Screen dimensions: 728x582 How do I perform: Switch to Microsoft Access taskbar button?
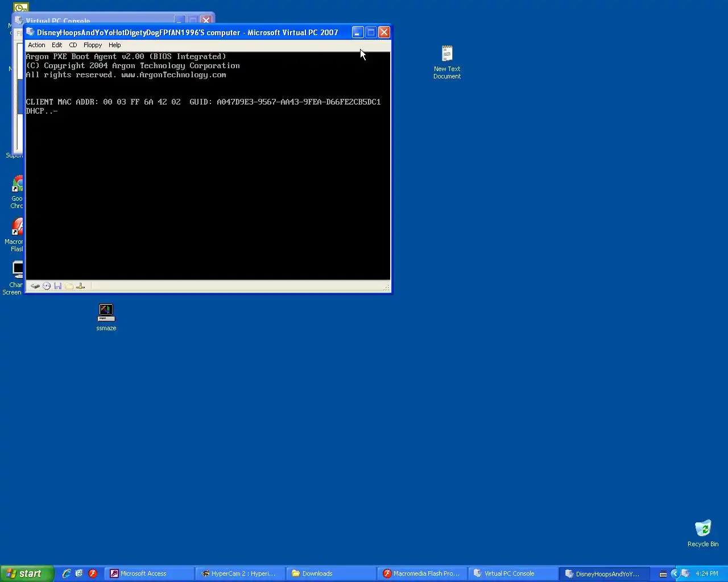[150, 573]
